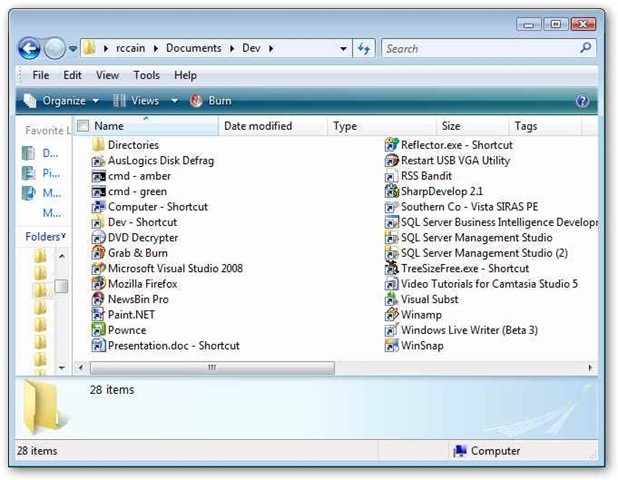Click the blue Help question mark icon
The width and height of the screenshot is (618, 480).
583,101
